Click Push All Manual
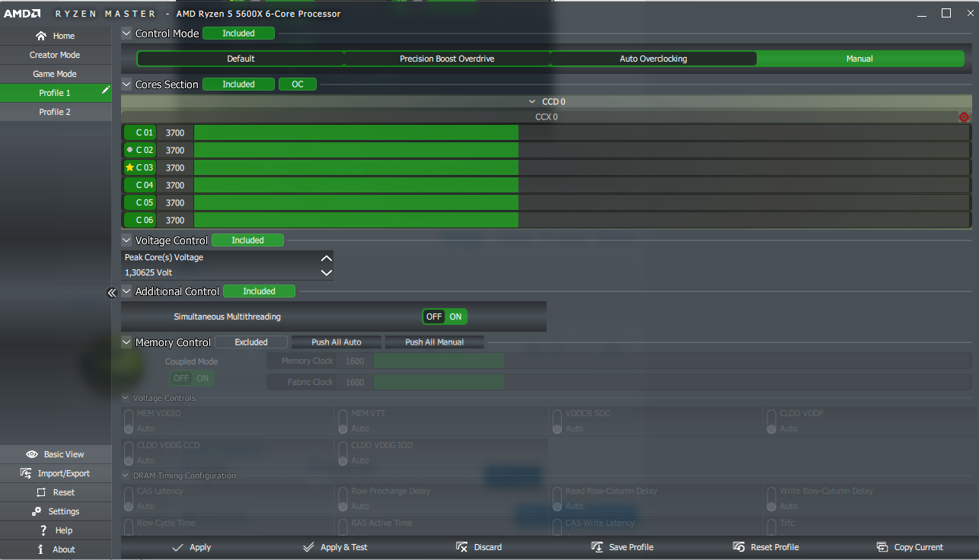979x560 pixels. [x=435, y=342]
